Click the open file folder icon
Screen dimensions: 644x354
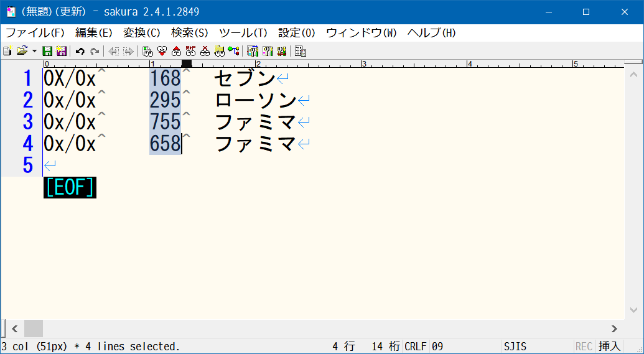point(22,51)
